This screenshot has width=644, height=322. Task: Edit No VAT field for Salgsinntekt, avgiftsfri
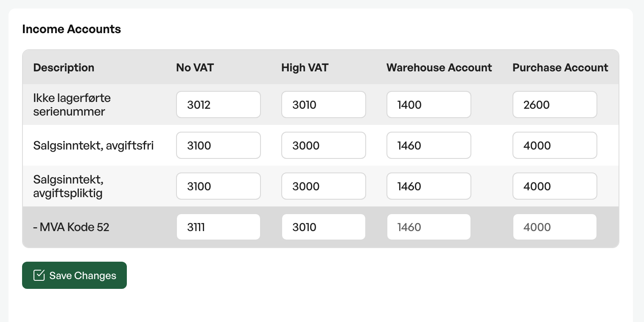pyautogui.click(x=218, y=145)
